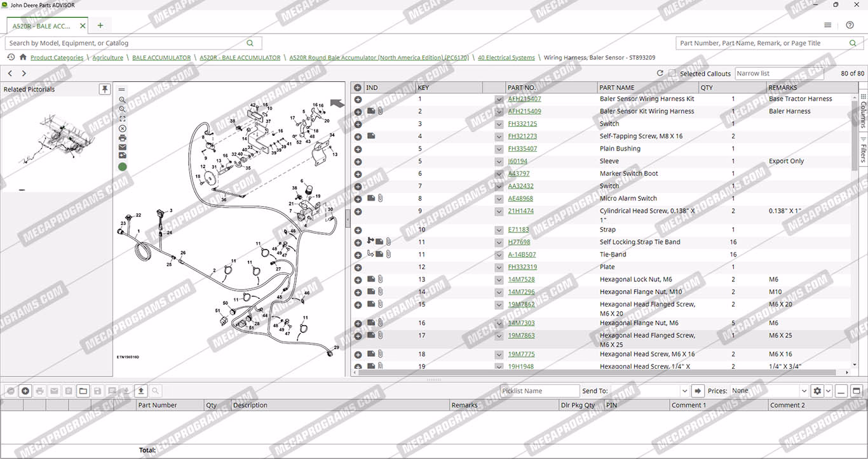Refresh the parts list

(660, 74)
